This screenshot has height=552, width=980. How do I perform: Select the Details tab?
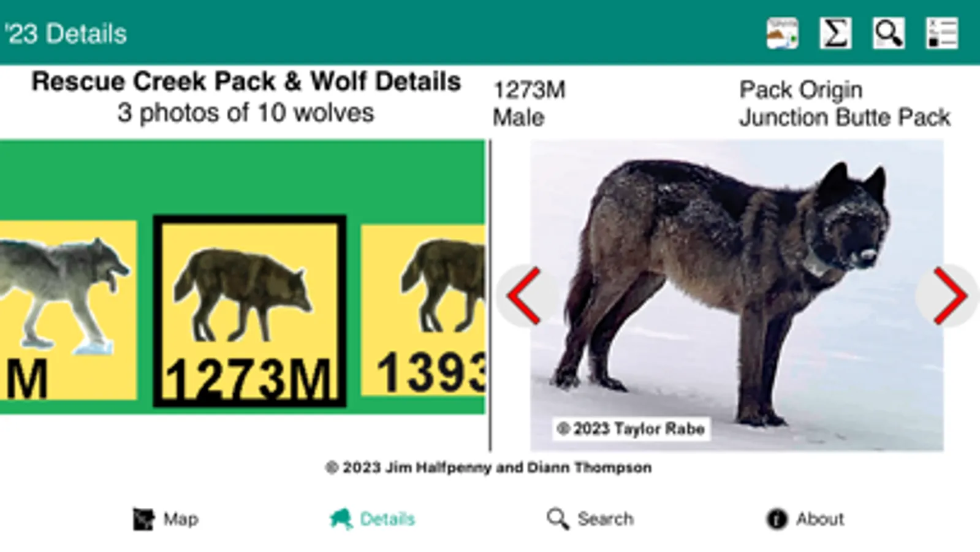pos(372,519)
